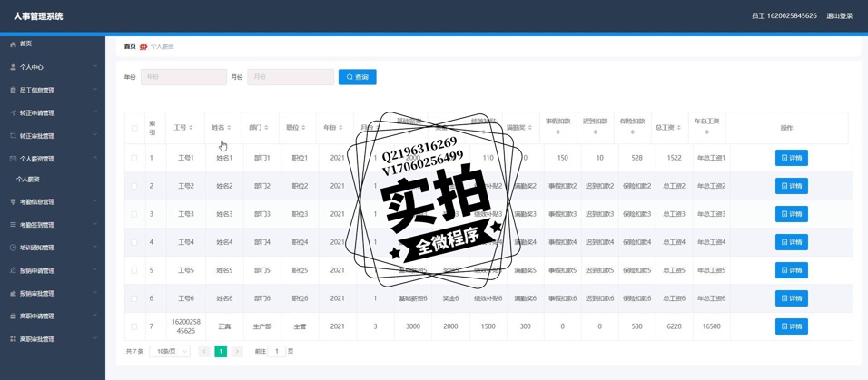Open the 个人薪资 submenu item

tap(28, 180)
